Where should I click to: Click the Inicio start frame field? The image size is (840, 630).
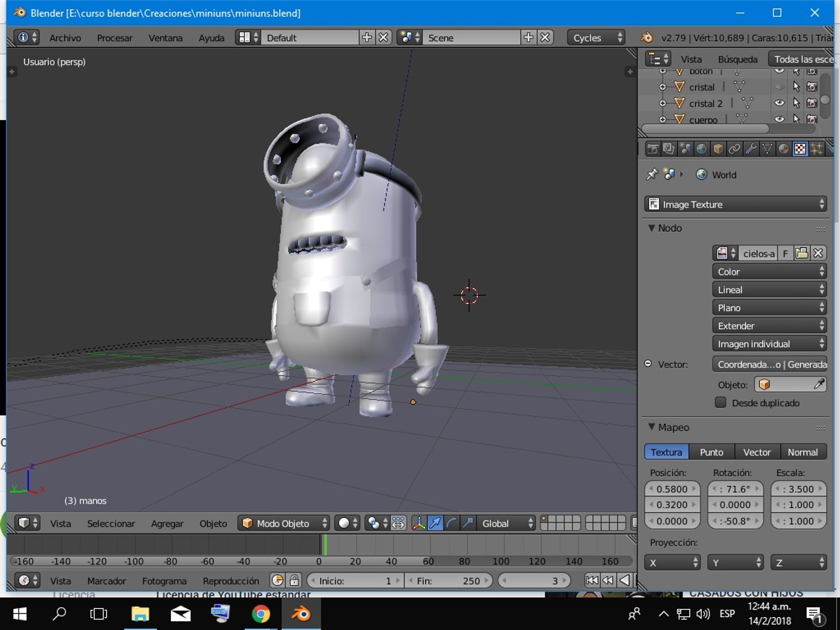[x=355, y=580]
